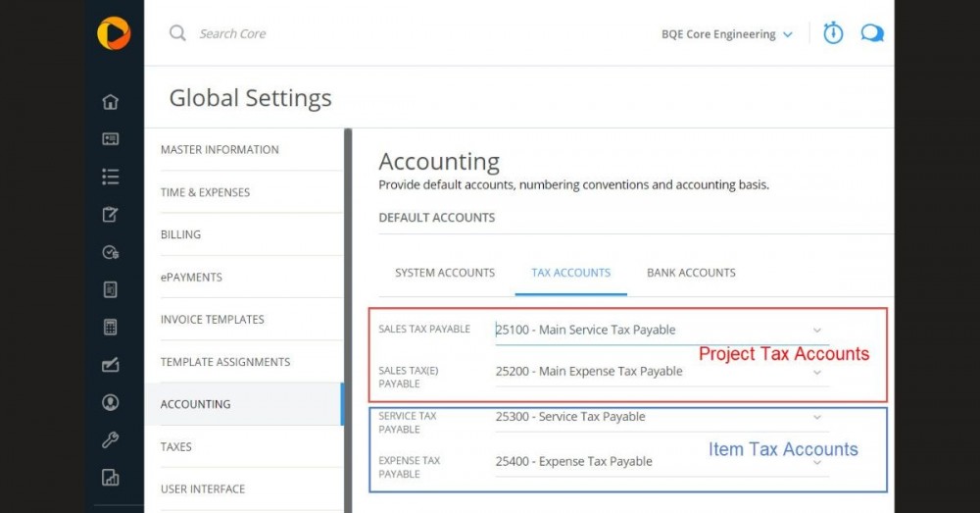Select Invoice Templates in settings menu
Viewport: 980px width, 513px height.
(x=213, y=319)
